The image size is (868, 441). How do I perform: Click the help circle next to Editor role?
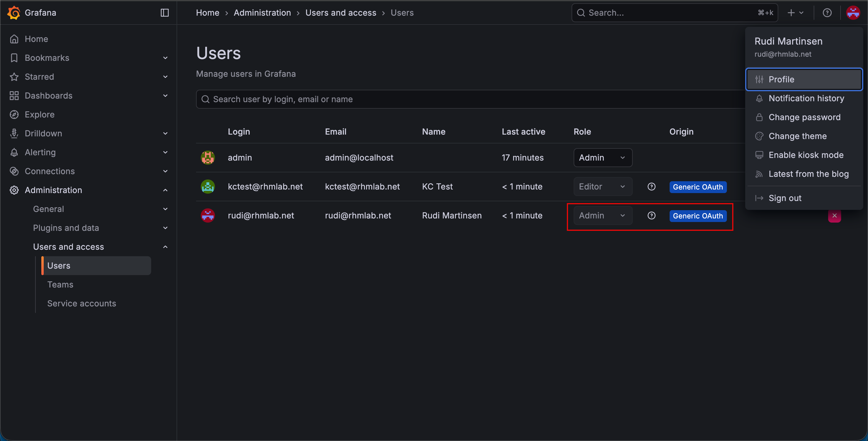(651, 186)
